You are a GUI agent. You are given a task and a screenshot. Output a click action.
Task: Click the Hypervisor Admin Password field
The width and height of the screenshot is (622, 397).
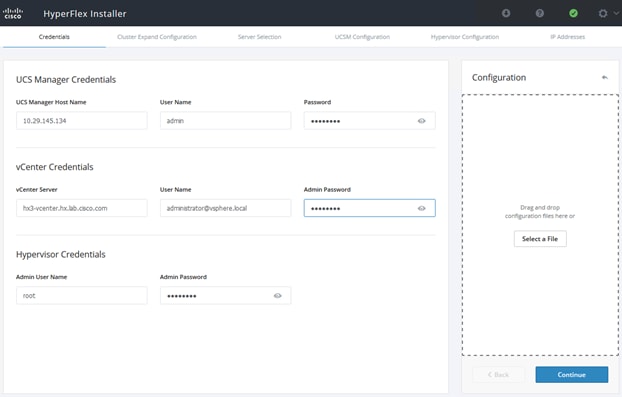pyautogui.click(x=225, y=295)
